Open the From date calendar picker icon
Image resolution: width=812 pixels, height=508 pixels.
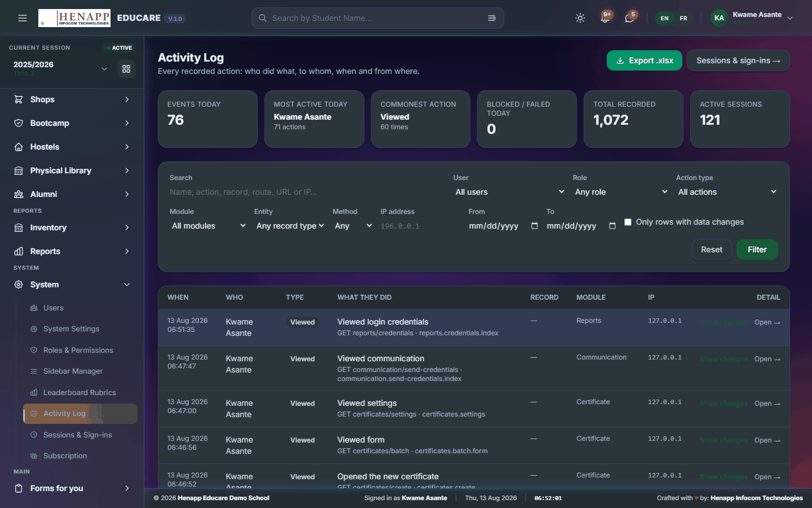tap(535, 226)
